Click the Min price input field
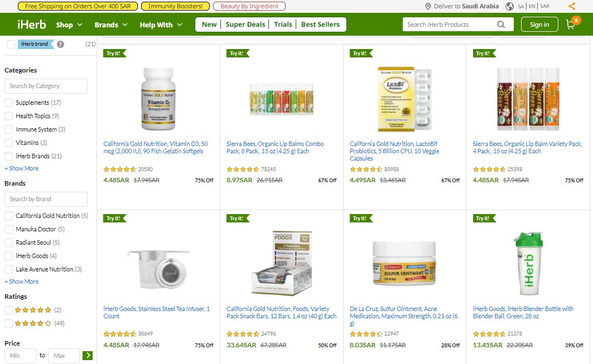 [20, 356]
